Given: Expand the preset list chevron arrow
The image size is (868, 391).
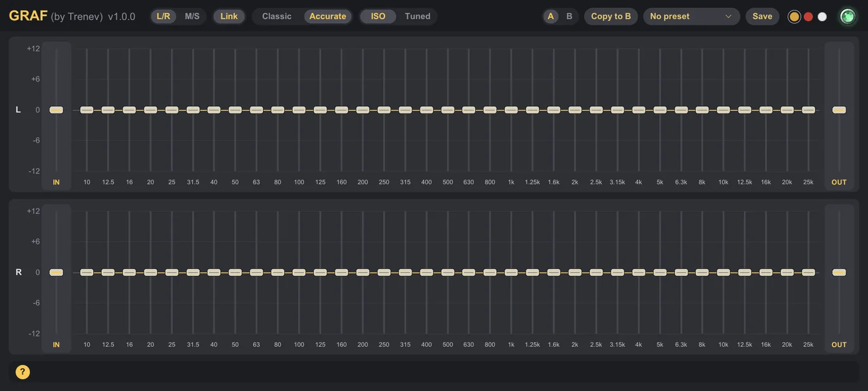Looking at the screenshot, I should click(728, 17).
